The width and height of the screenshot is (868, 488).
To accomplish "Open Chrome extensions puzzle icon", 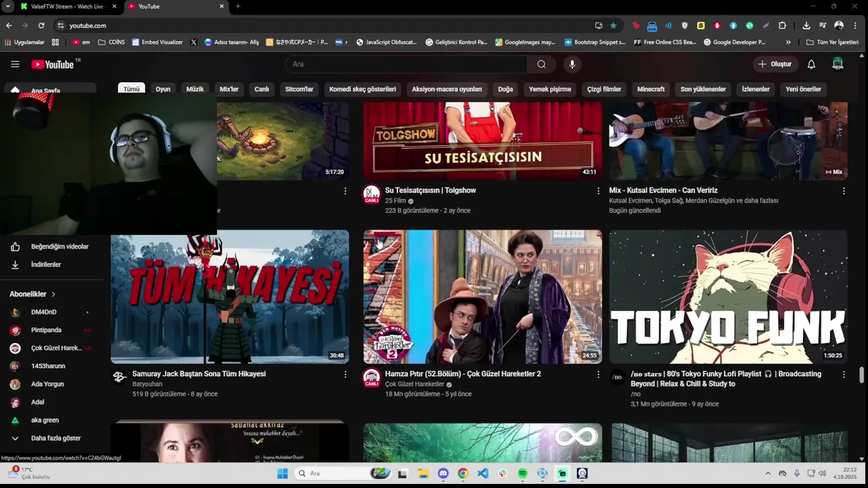I will [x=782, y=25].
